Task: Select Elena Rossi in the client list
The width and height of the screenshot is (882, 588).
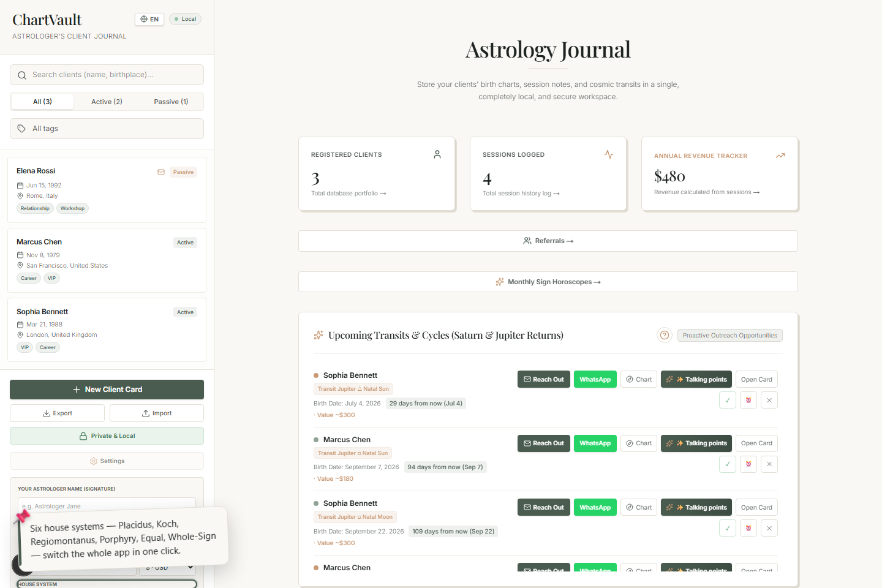Action: tap(107, 190)
